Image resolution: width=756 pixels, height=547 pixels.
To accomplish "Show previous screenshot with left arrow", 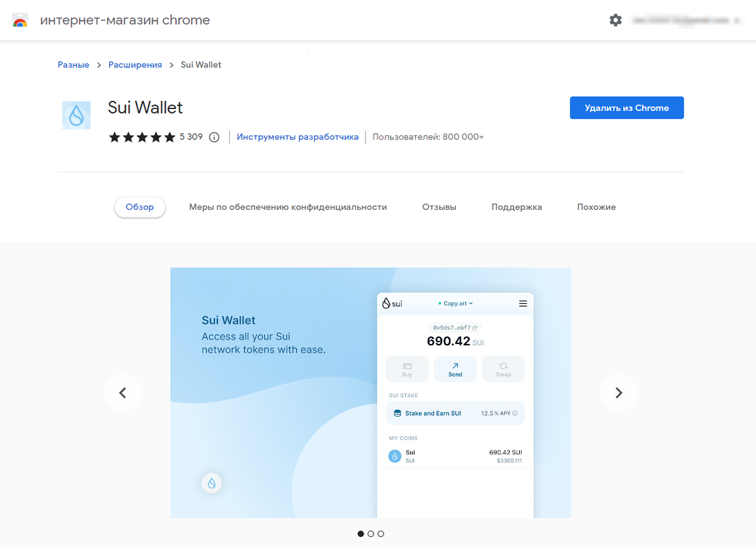I will pos(123,393).
